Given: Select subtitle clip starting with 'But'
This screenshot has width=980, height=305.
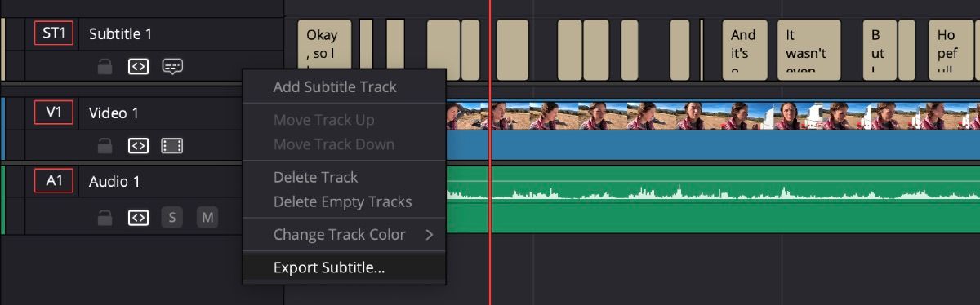Looking at the screenshot, I should [879, 50].
